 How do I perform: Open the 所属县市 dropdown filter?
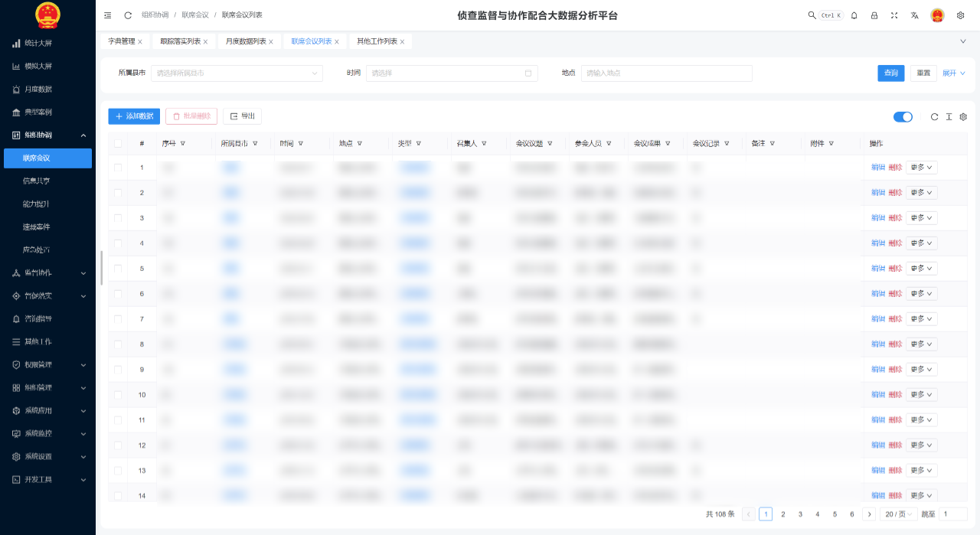[237, 73]
